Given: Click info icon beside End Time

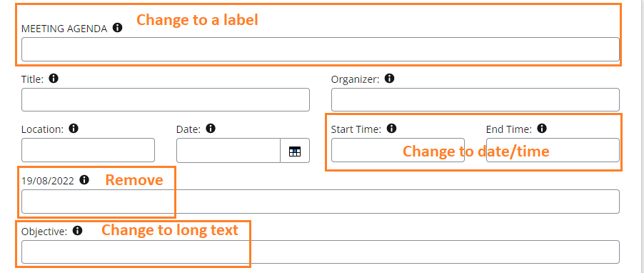Looking at the screenshot, I should (542, 129).
